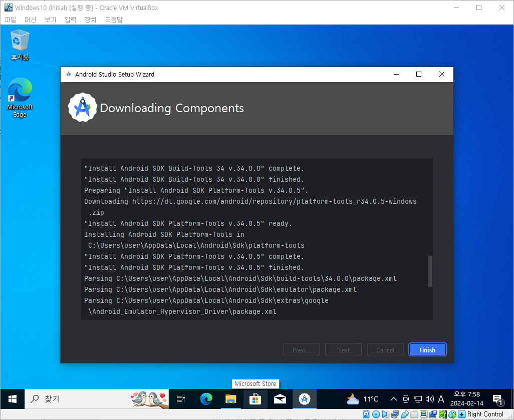Launch Microsoft Edge from the taskbar
Image resolution: width=514 pixels, height=420 pixels.
(206, 398)
